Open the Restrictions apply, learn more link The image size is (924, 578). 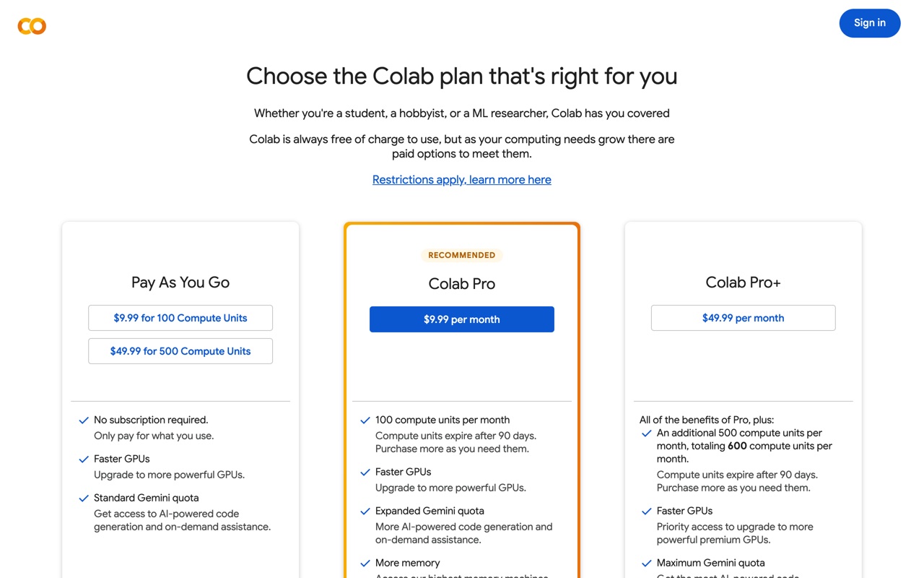[462, 179]
